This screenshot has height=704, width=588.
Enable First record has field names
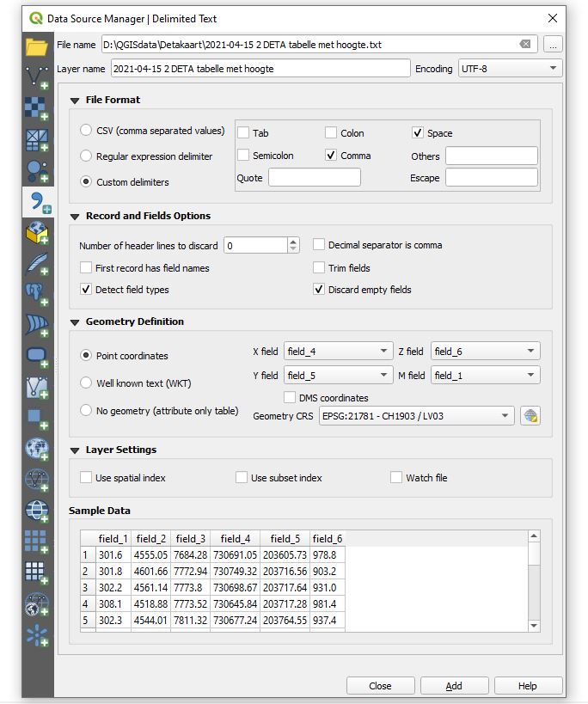point(86,268)
